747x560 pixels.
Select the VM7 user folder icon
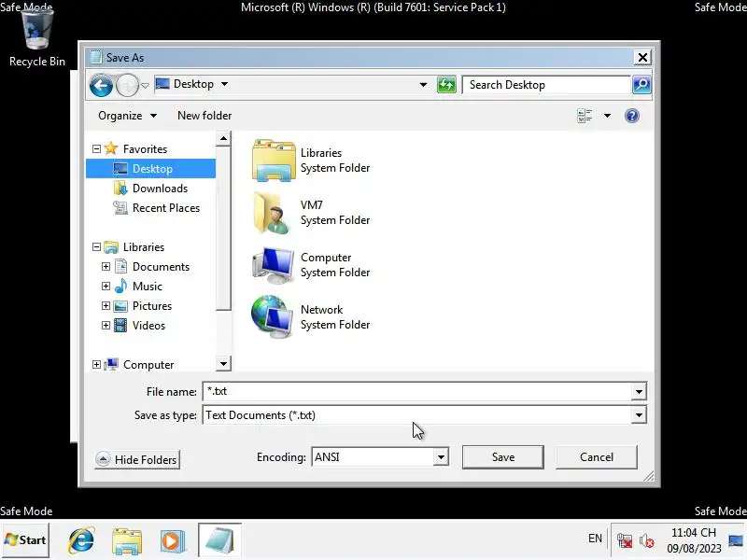tap(272, 213)
